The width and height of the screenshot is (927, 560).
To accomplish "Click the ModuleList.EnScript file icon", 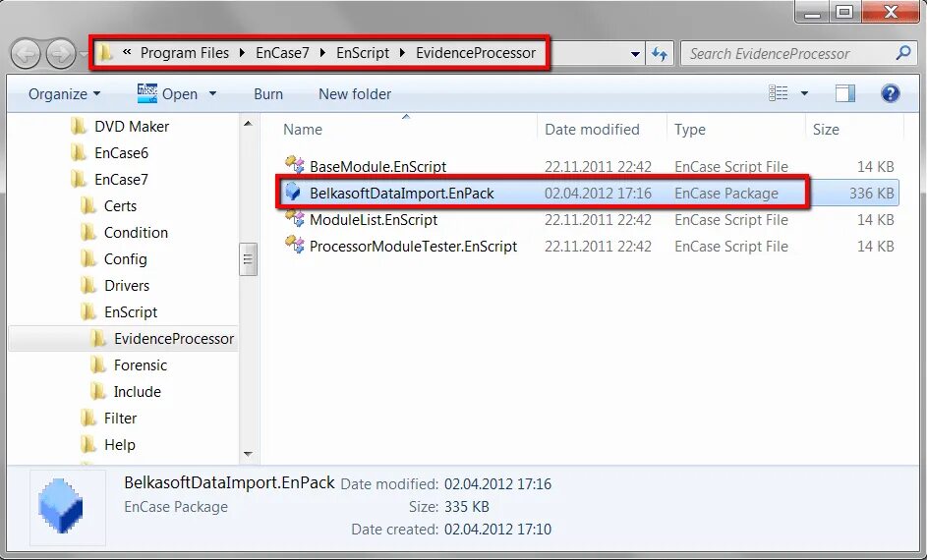I will tap(294, 218).
